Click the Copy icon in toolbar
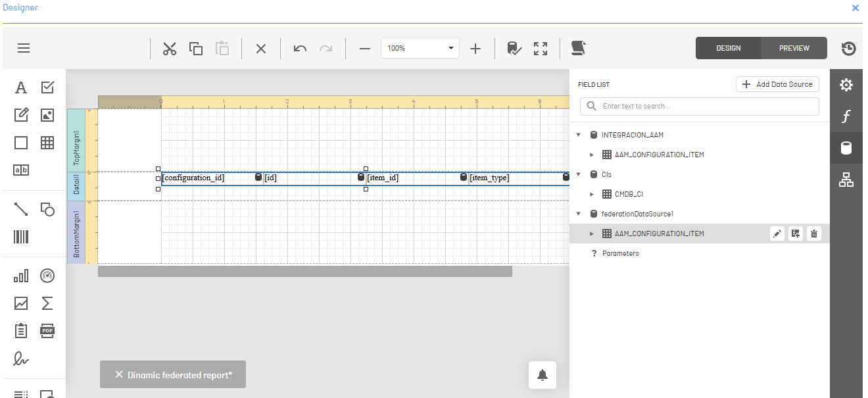This screenshot has width=868, height=398. pos(196,49)
